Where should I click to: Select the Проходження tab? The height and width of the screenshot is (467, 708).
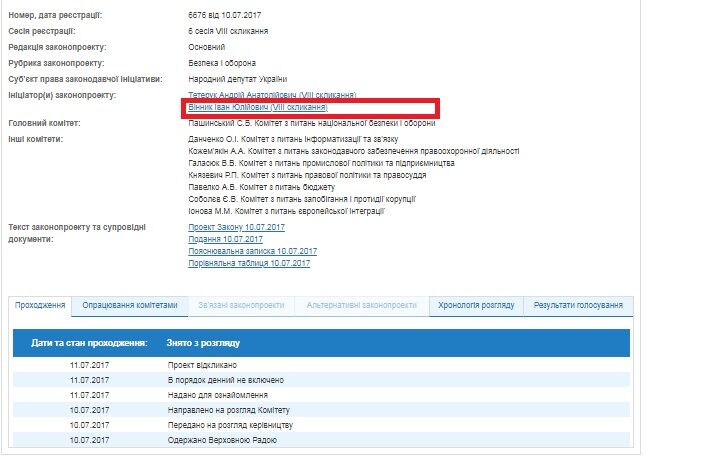click(41, 305)
